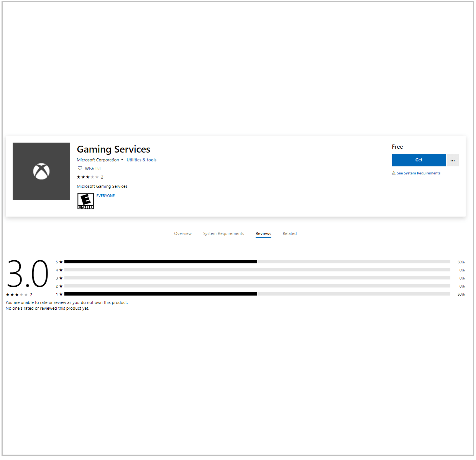Click the star rating below the 3.0 score

point(17,295)
